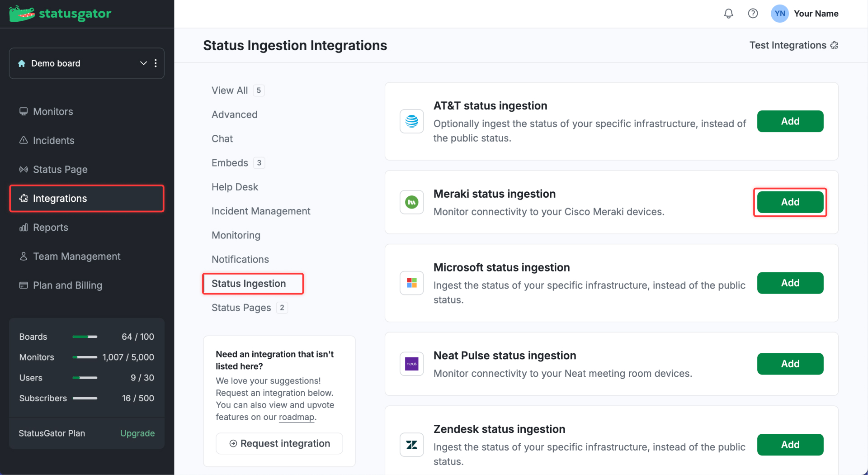Select the Advanced category

pyautogui.click(x=234, y=114)
